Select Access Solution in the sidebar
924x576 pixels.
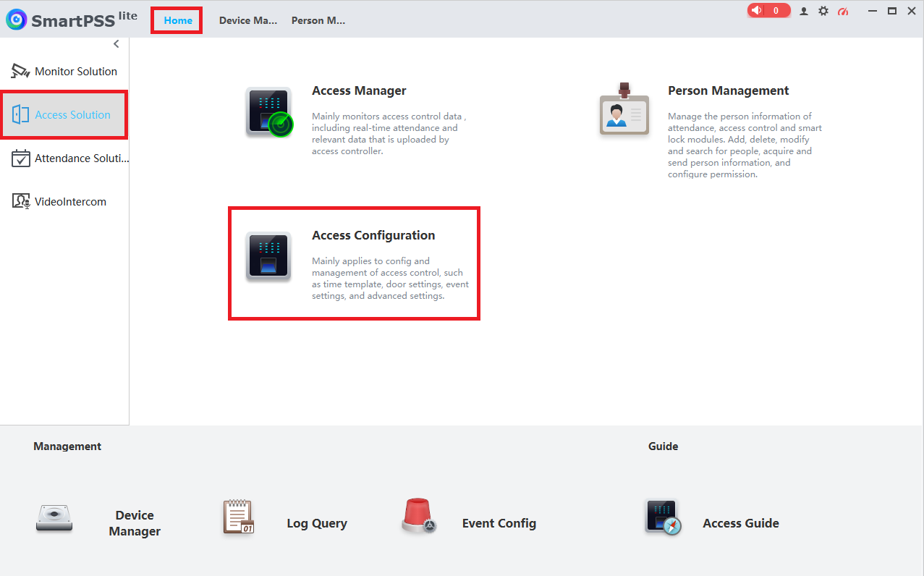click(64, 114)
